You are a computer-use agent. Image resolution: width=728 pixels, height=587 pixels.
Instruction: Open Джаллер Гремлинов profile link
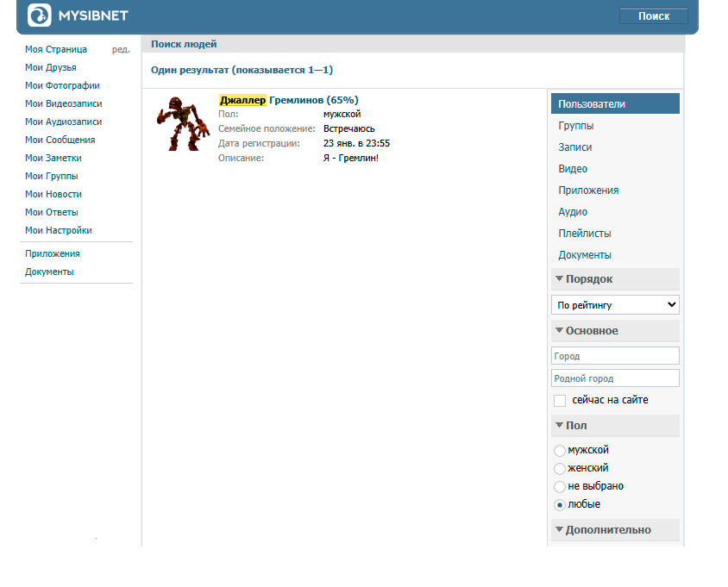(x=288, y=100)
